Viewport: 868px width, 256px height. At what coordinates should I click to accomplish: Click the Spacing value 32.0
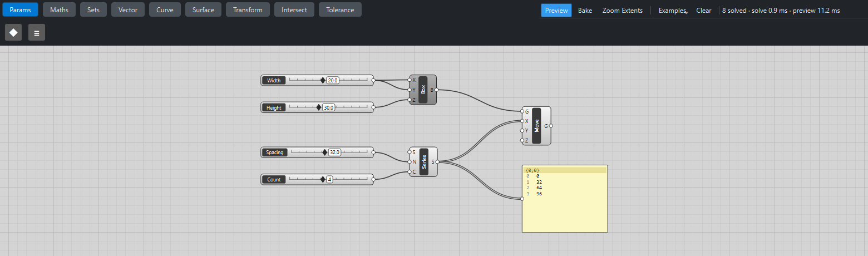point(334,152)
